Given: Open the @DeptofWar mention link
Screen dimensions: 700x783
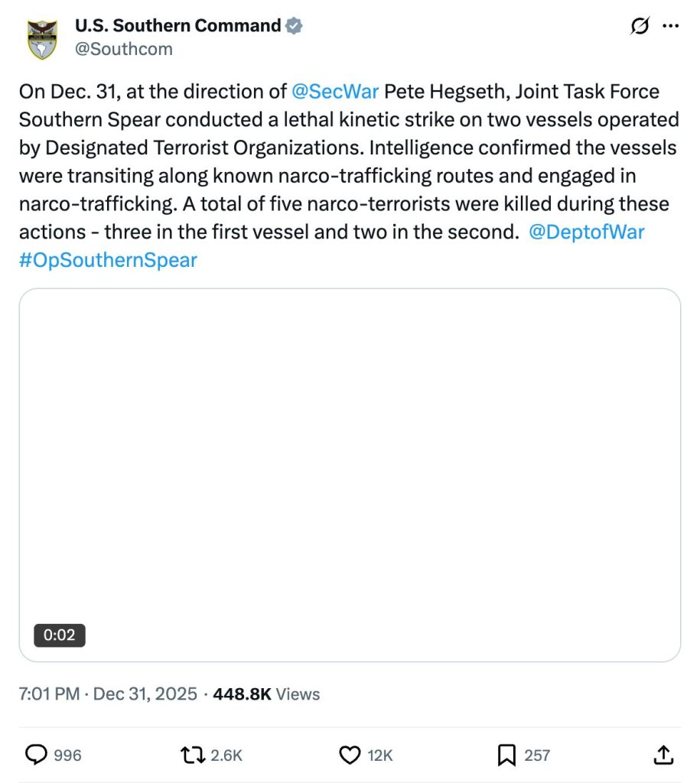Looking at the screenshot, I should pyautogui.click(x=586, y=232).
